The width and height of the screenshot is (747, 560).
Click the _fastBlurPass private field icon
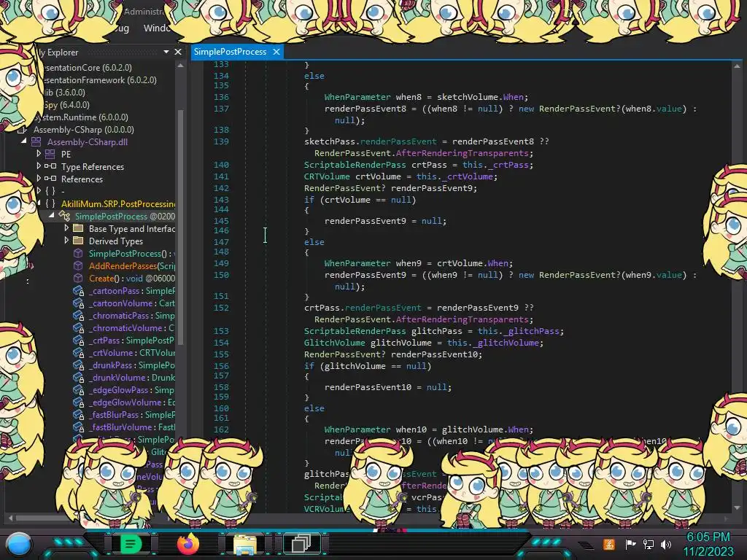click(79, 415)
